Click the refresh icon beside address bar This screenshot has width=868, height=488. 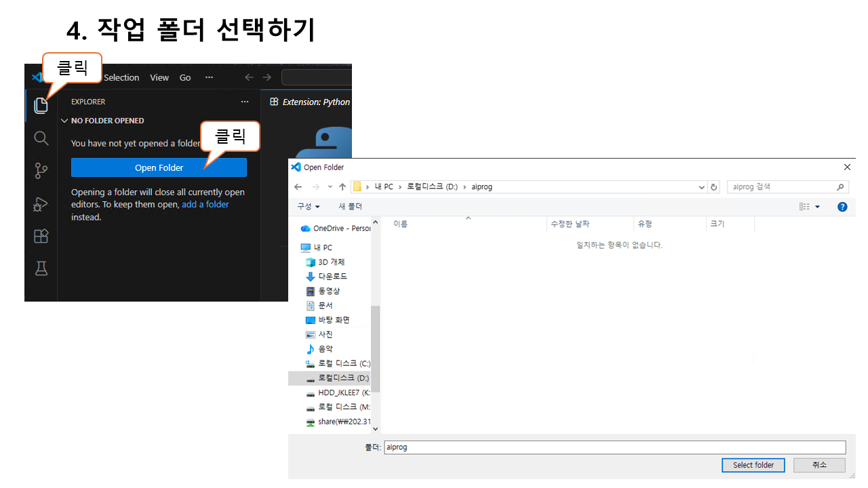[713, 187]
